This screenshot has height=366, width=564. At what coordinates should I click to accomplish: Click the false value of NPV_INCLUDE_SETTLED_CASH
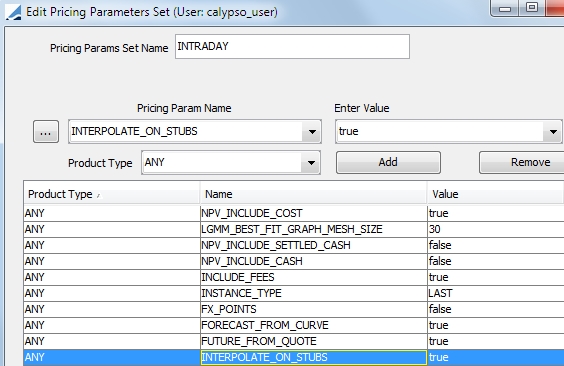click(496, 245)
